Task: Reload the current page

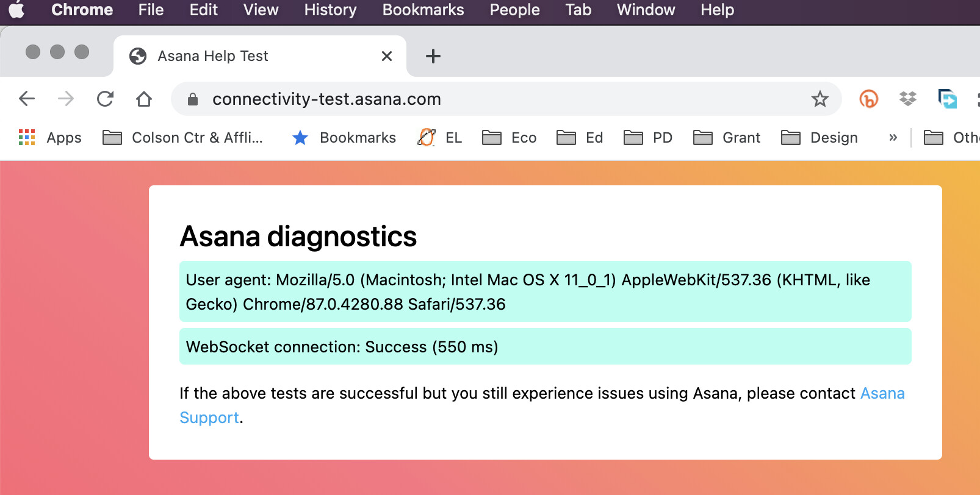Action: pyautogui.click(x=105, y=99)
